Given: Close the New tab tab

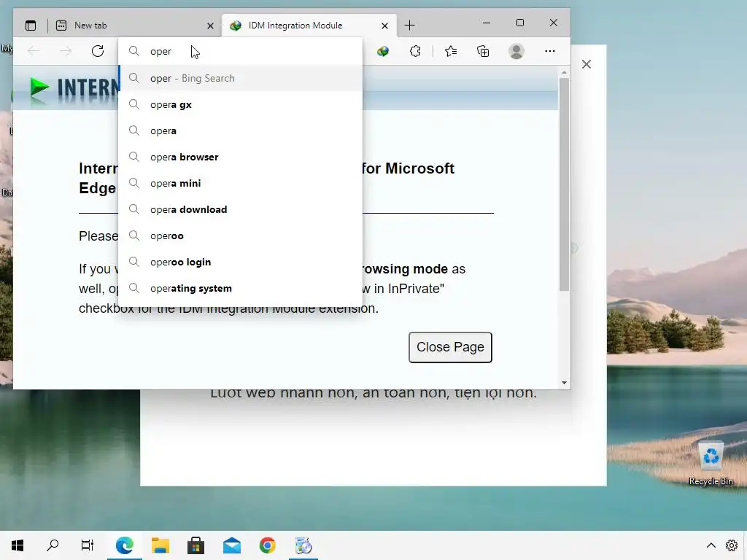Looking at the screenshot, I should point(210,26).
